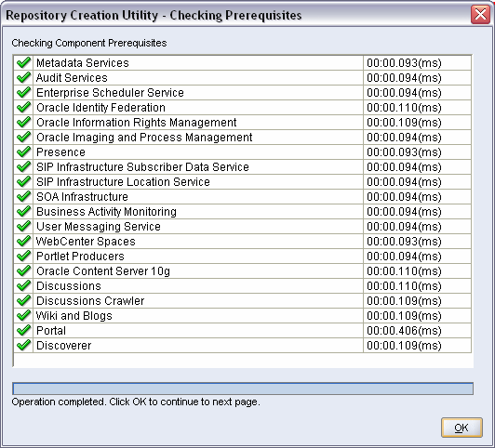The width and height of the screenshot is (495, 448).
Task: Click the time value in the WebCenter Spaces row
Action: [x=404, y=241]
